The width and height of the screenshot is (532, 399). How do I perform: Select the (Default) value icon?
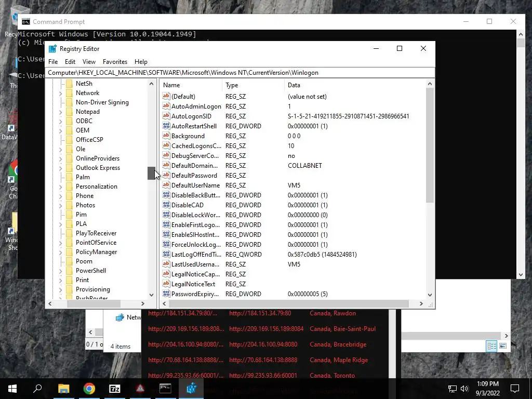tap(166, 96)
